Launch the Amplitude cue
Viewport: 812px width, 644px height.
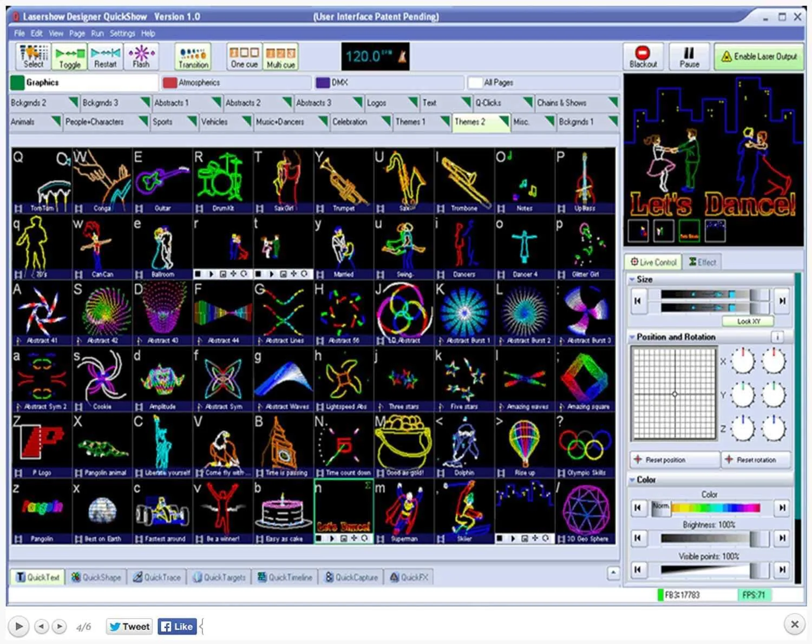tap(162, 379)
